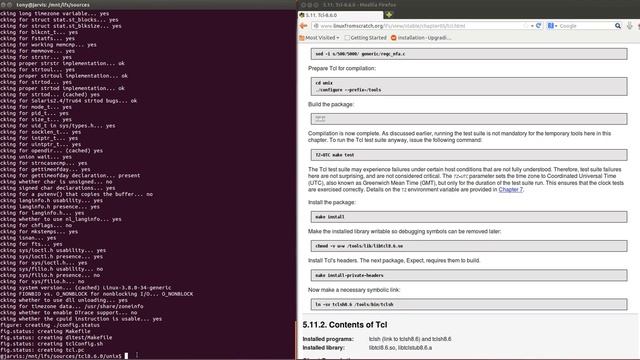Reload page with the refresh icon
The height and width of the screenshot is (360, 640).
[538, 26]
